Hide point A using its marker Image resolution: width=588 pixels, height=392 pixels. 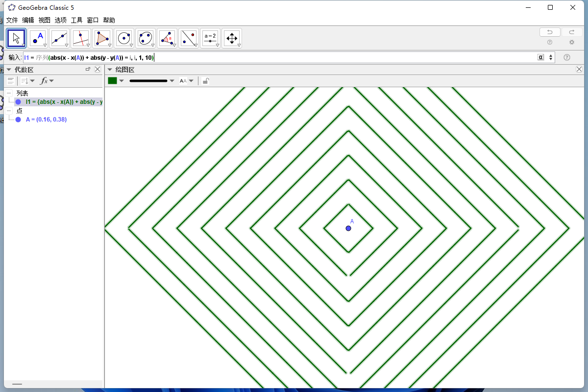(x=18, y=120)
